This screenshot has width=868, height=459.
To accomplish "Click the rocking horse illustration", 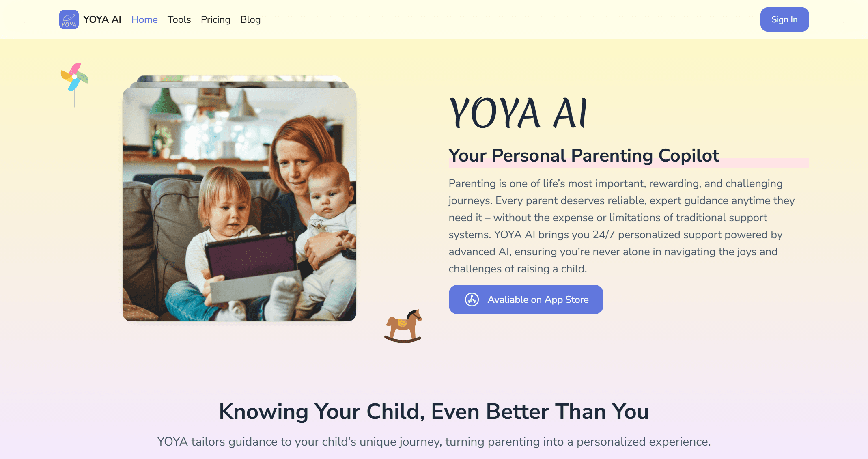I will pyautogui.click(x=403, y=326).
